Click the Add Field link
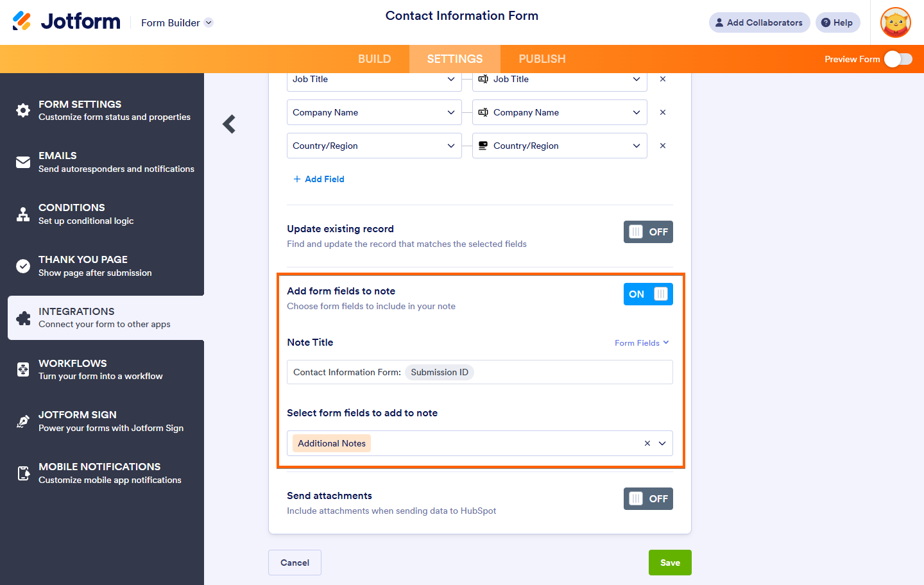Viewport: 924px width, 585px height. click(319, 179)
